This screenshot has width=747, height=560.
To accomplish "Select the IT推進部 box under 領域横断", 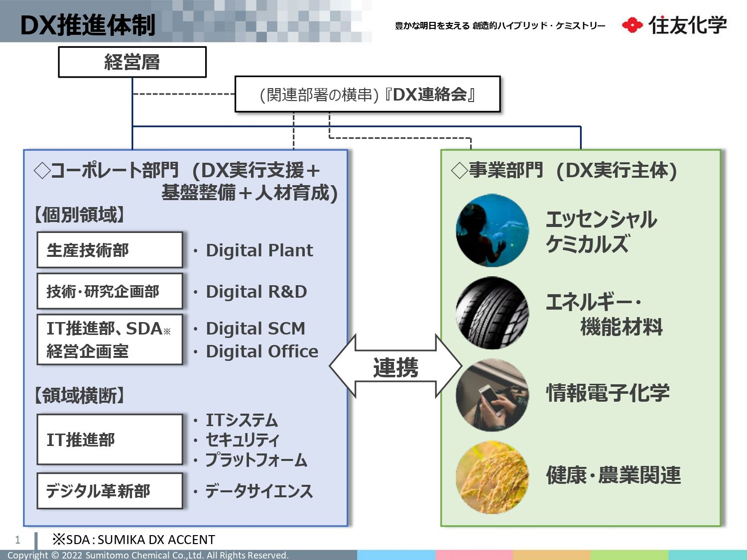I will [x=110, y=440].
